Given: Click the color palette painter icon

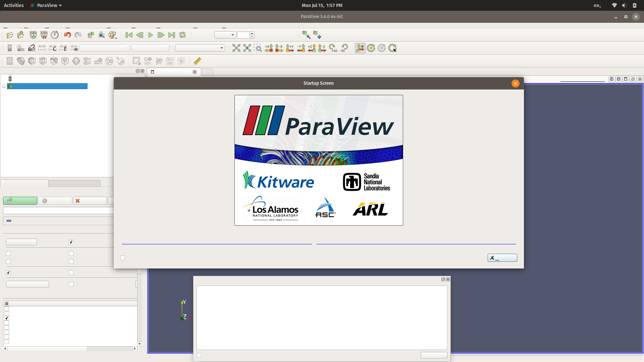Looking at the screenshot, I should click(112, 35).
